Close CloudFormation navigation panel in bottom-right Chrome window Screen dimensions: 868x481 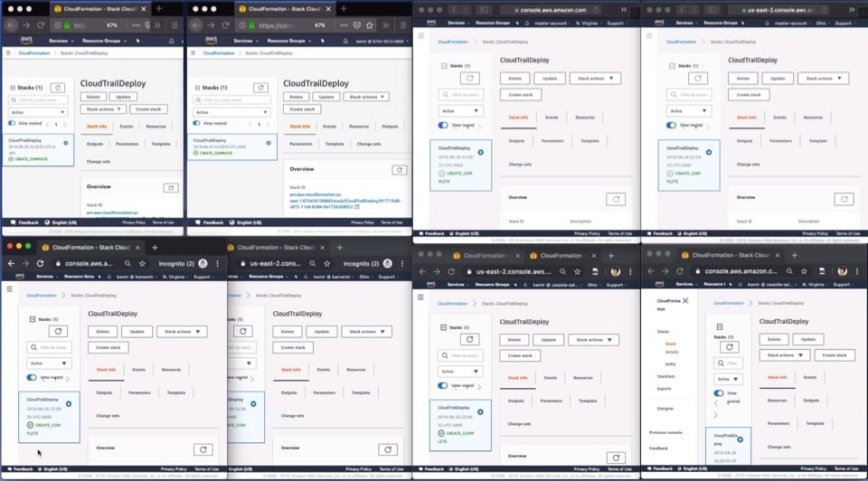tap(685, 300)
